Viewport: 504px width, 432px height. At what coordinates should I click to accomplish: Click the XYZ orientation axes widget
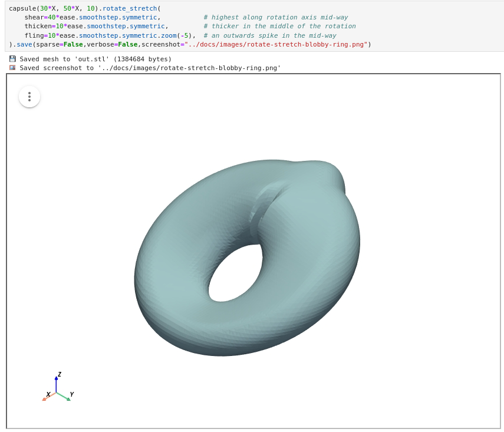[x=58, y=387]
